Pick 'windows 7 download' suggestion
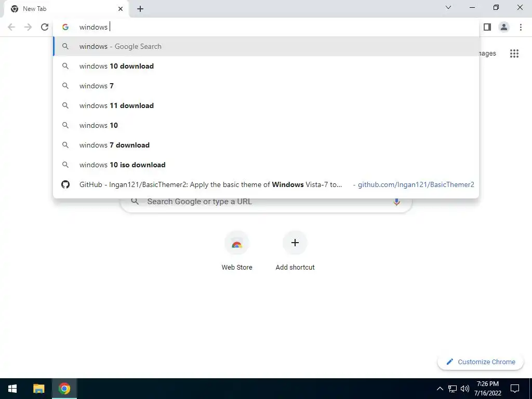The height and width of the screenshot is (399, 532). click(267, 145)
